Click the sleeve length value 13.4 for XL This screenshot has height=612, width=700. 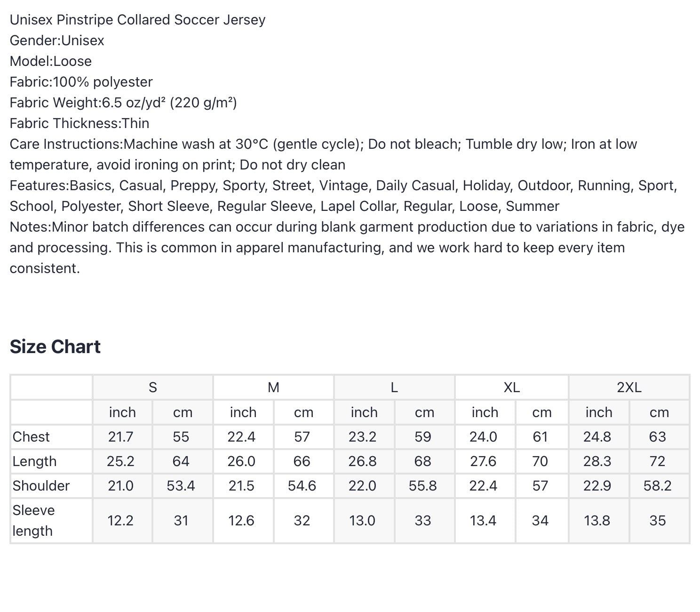pyautogui.click(x=483, y=521)
